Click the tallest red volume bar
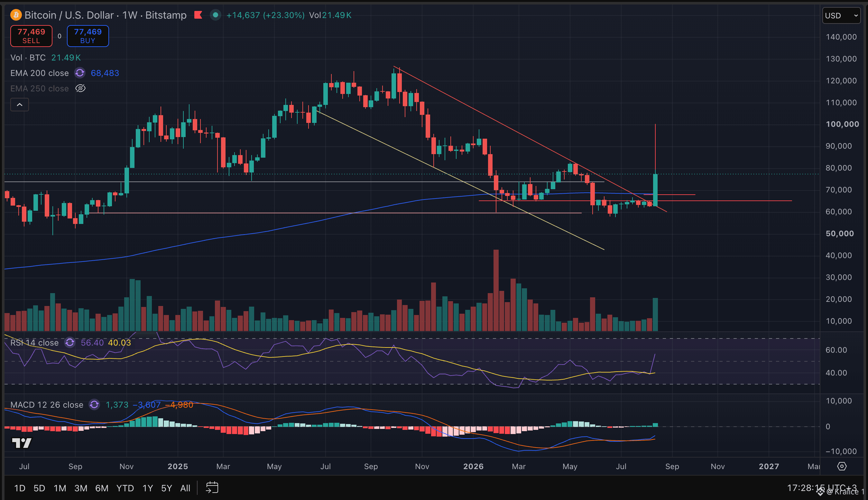868x500 pixels. click(496, 290)
